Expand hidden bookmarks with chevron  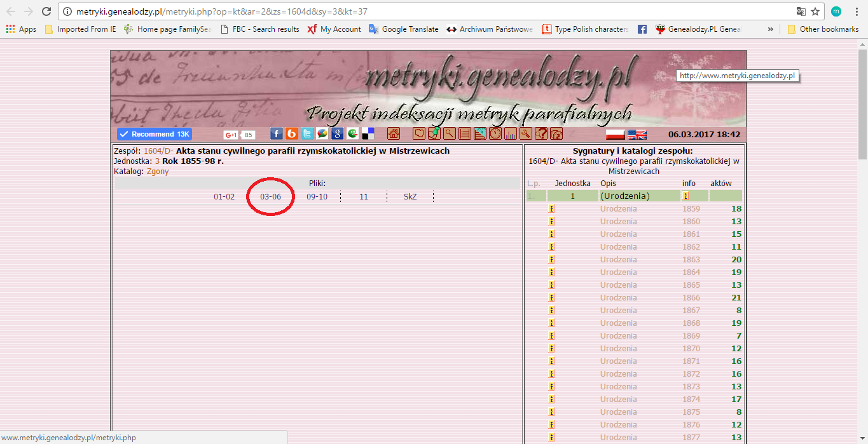point(771,29)
